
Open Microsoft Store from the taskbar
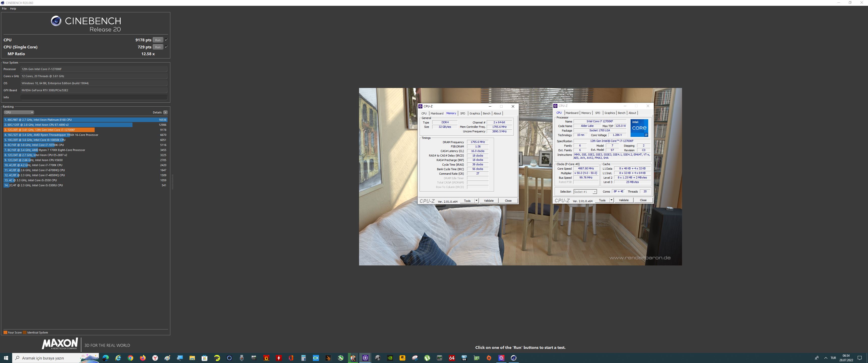click(205, 358)
